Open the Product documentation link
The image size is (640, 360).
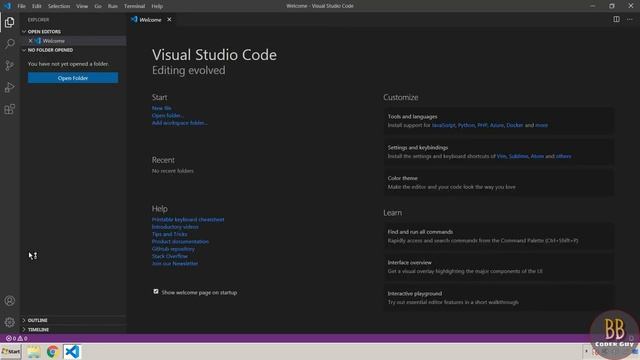pyautogui.click(x=180, y=242)
